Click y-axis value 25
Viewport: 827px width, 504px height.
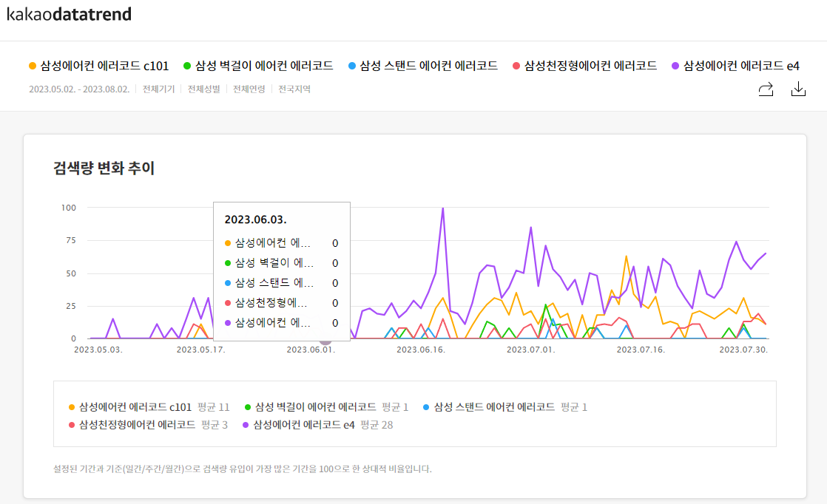[71, 306]
